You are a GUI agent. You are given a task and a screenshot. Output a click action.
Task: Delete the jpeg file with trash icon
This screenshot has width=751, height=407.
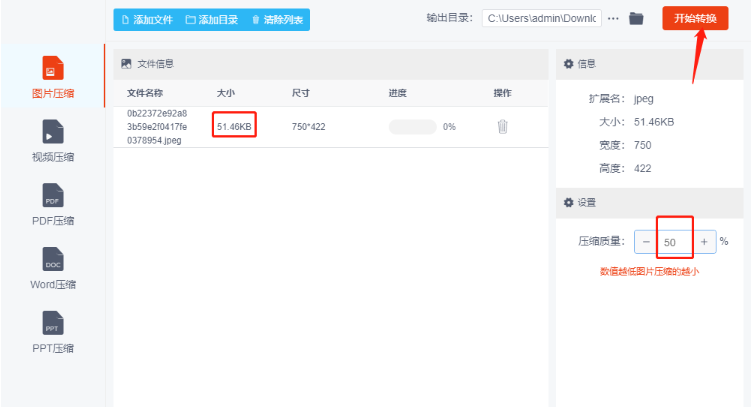click(502, 126)
